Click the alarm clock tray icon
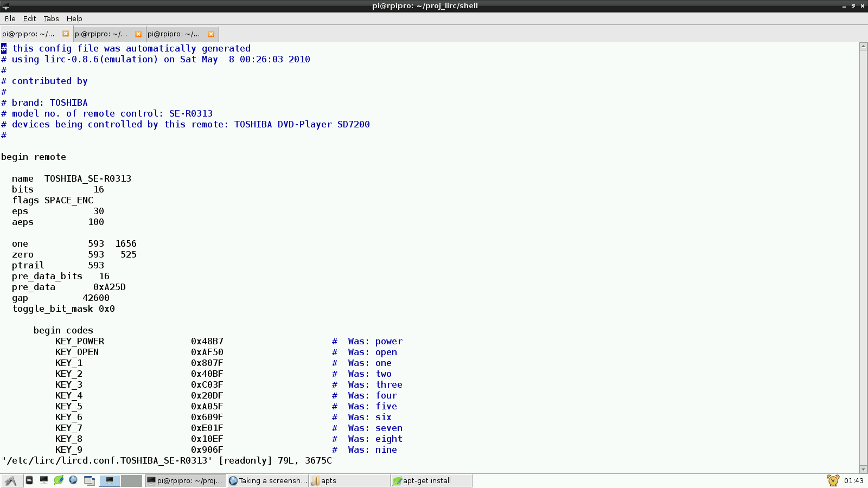868x488 pixels. (x=833, y=480)
